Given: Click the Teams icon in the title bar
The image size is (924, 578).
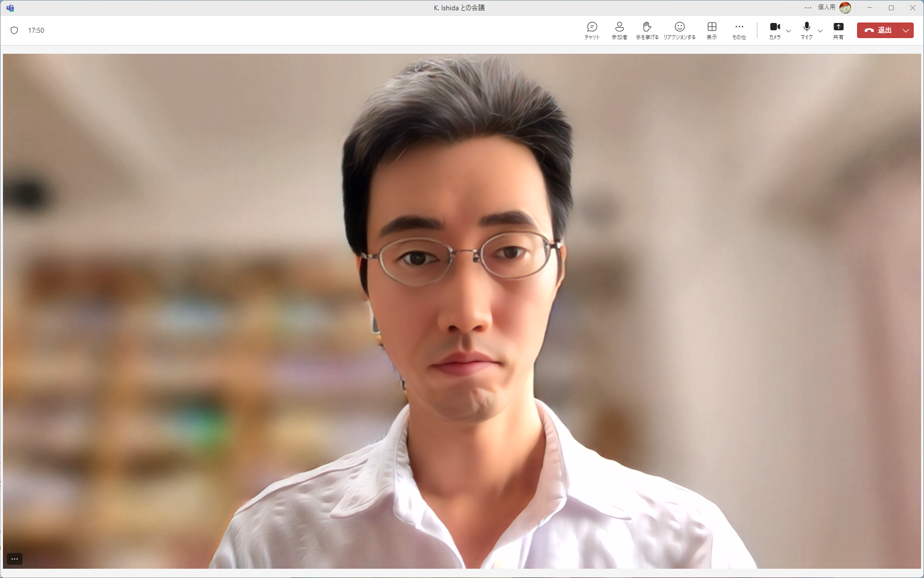Looking at the screenshot, I should [10, 7].
